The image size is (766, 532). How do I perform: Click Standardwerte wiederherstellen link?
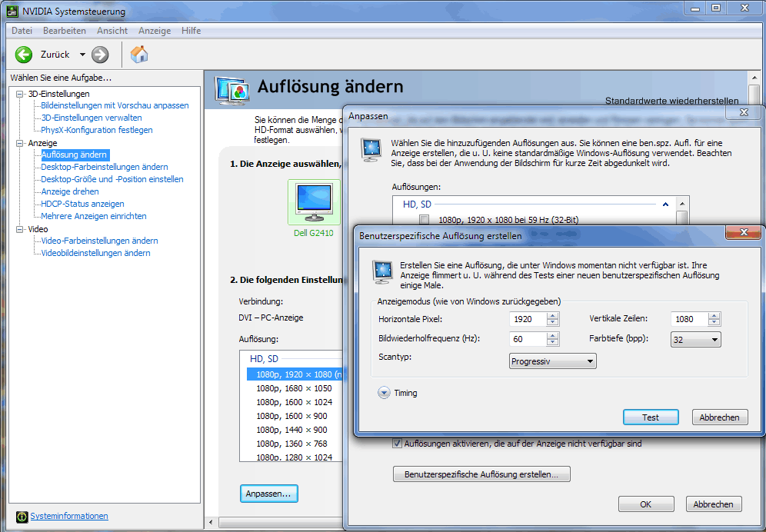pos(671,101)
